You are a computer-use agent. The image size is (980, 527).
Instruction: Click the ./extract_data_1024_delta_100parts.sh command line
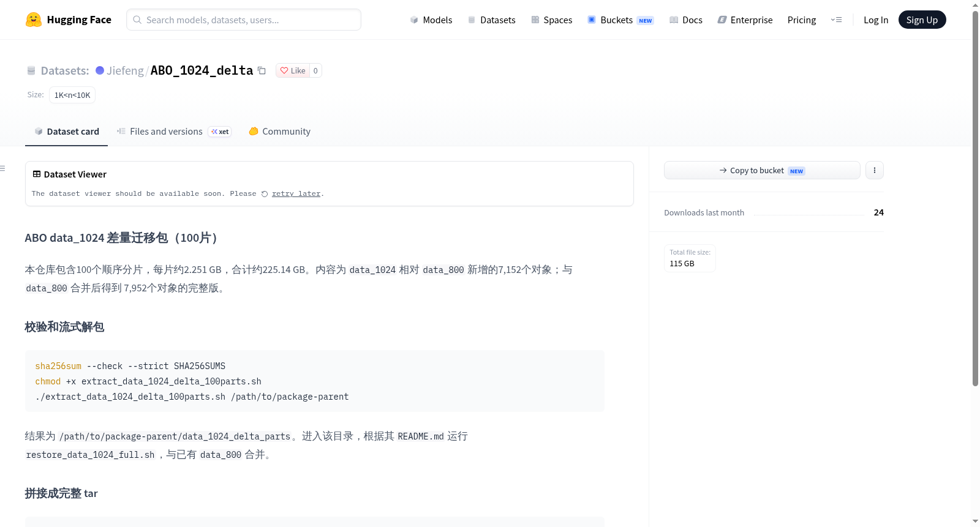coord(192,397)
